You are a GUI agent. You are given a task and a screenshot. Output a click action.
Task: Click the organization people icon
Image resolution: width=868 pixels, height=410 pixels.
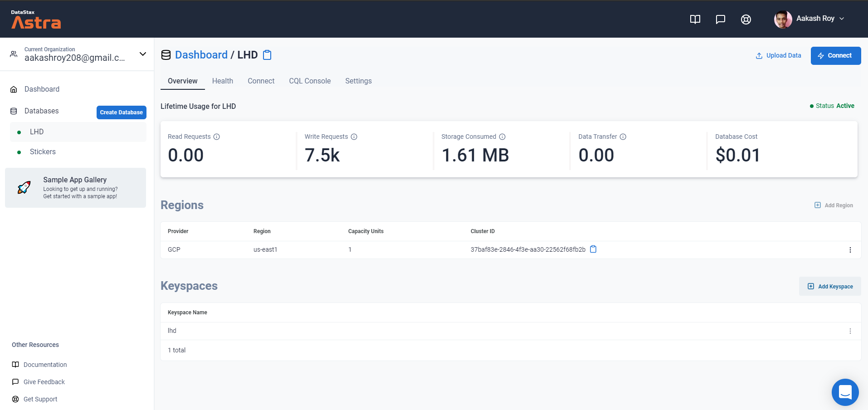point(14,54)
